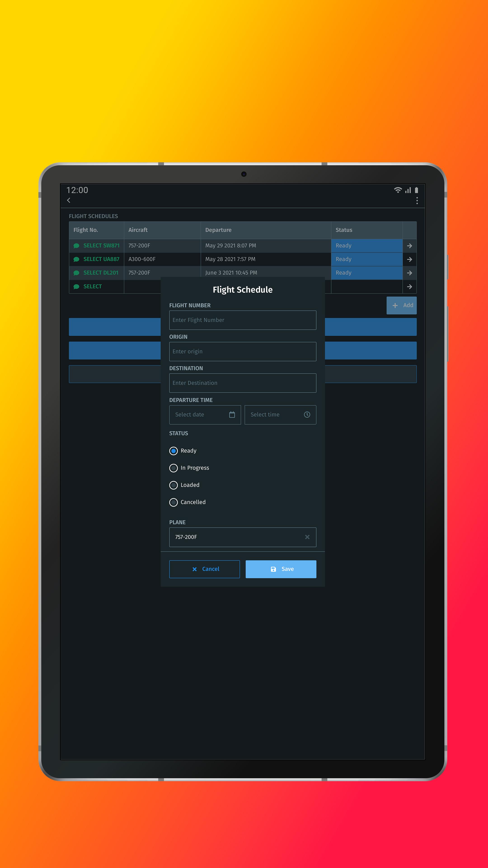This screenshot has width=488, height=868.
Task: Open the arrow of the empty flight row
Action: (410, 286)
